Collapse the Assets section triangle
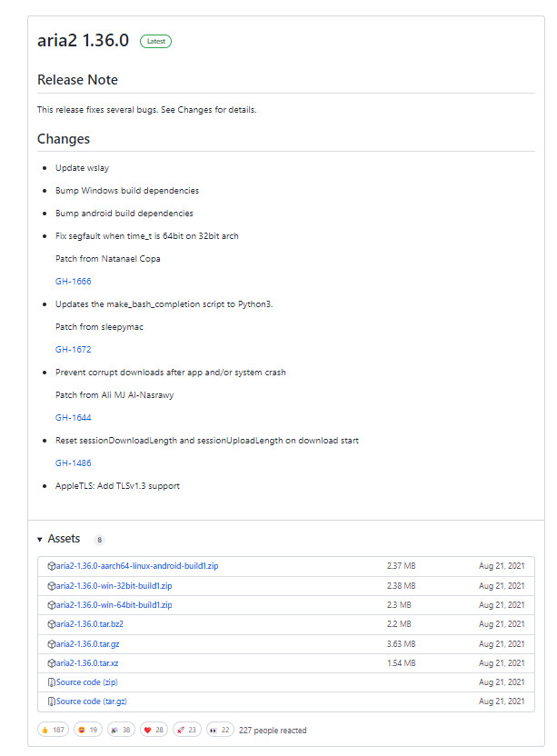This screenshot has height=756, width=557. [41, 540]
